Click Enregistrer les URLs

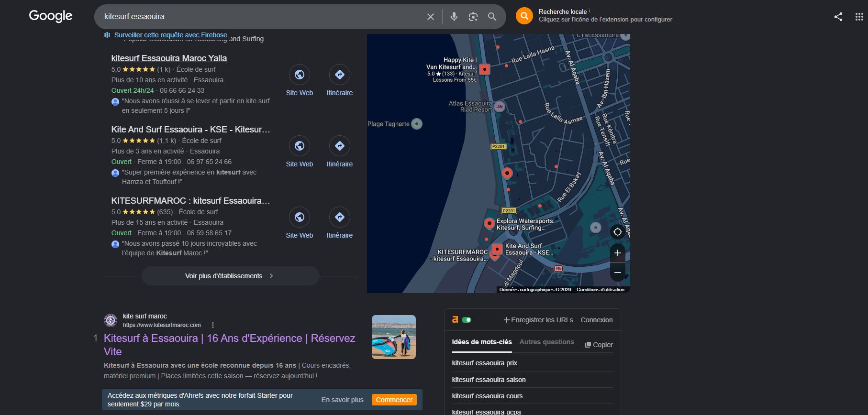tap(538, 320)
